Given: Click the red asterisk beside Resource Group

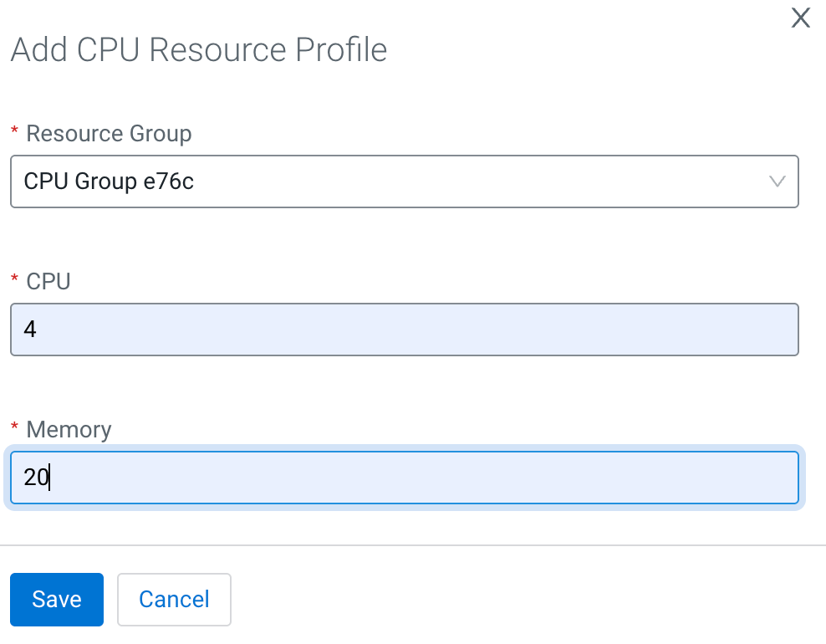Looking at the screenshot, I should coord(14,133).
